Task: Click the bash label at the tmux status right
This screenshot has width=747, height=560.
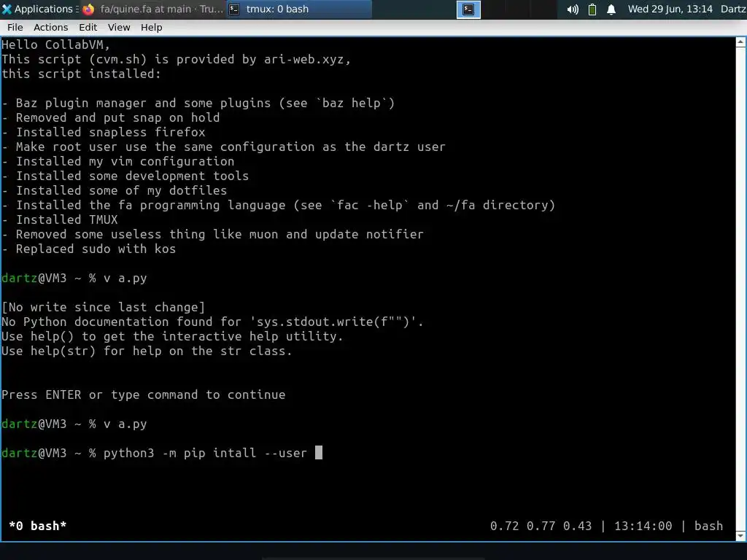Action: pyautogui.click(x=708, y=526)
